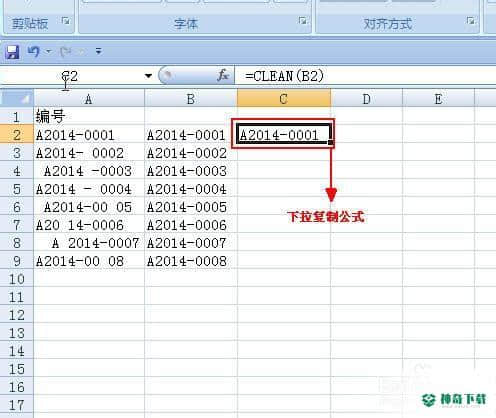Screen dimensions: 496x418
Task: Click the Redo arrow icon
Action: click(x=65, y=51)
